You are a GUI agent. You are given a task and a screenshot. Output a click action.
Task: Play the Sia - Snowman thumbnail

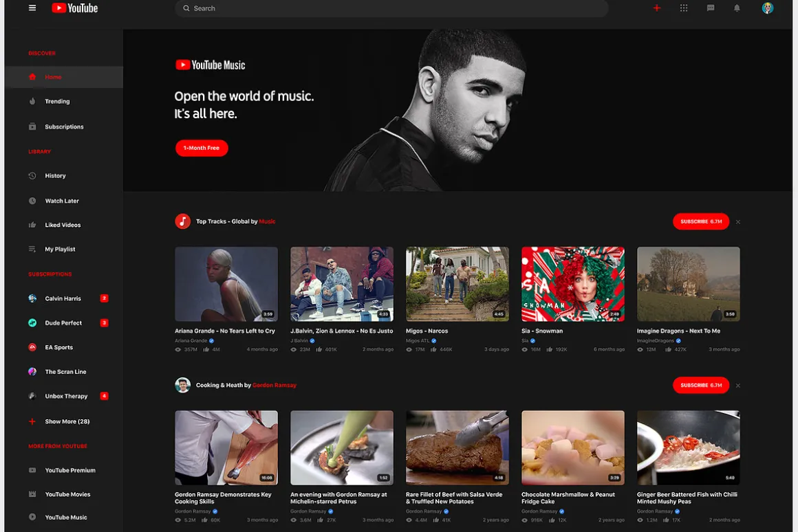pos(573,285)
